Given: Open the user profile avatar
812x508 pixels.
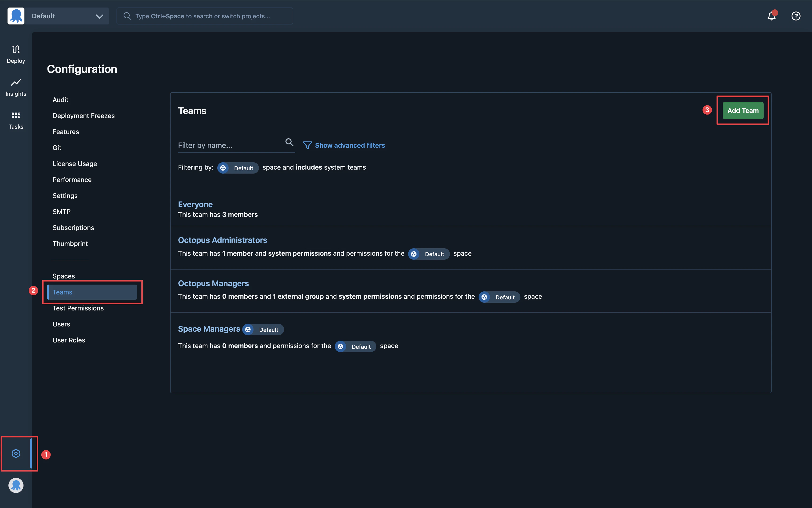Looking at the screenshot, I should pyautogui.click(x=16, y=485).
